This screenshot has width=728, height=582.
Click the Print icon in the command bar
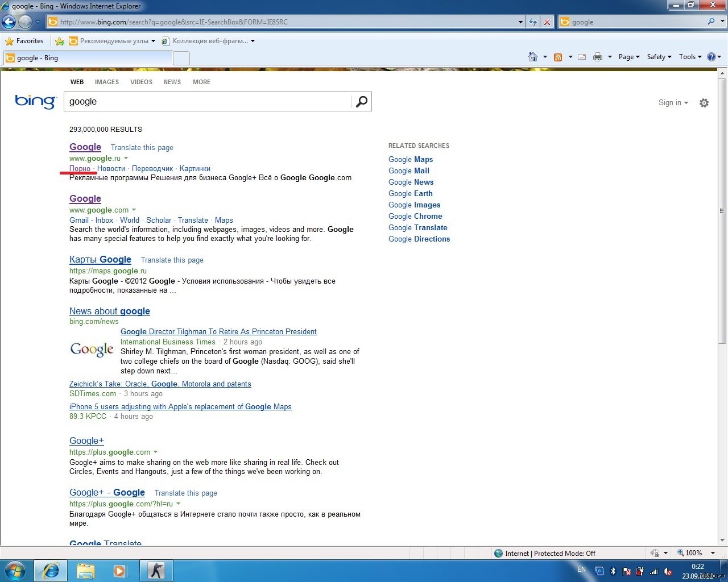tap(598, 57)
